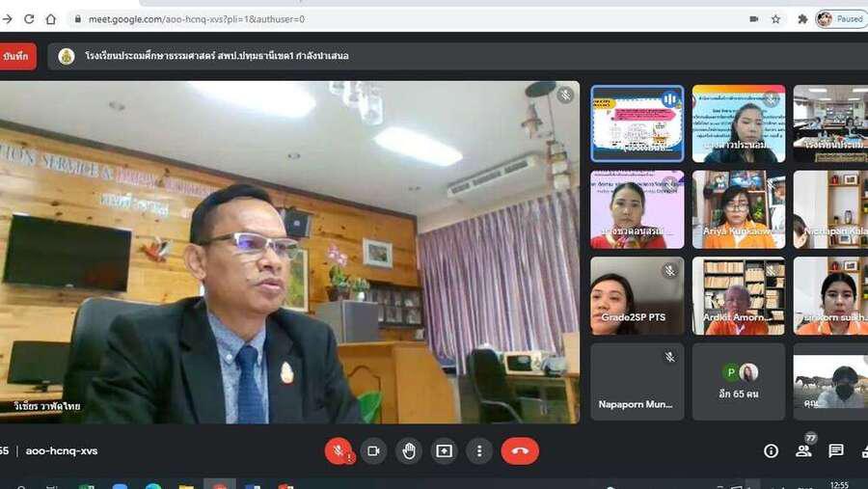Select the Grade2SP PTS participant tile

[637, 295]
